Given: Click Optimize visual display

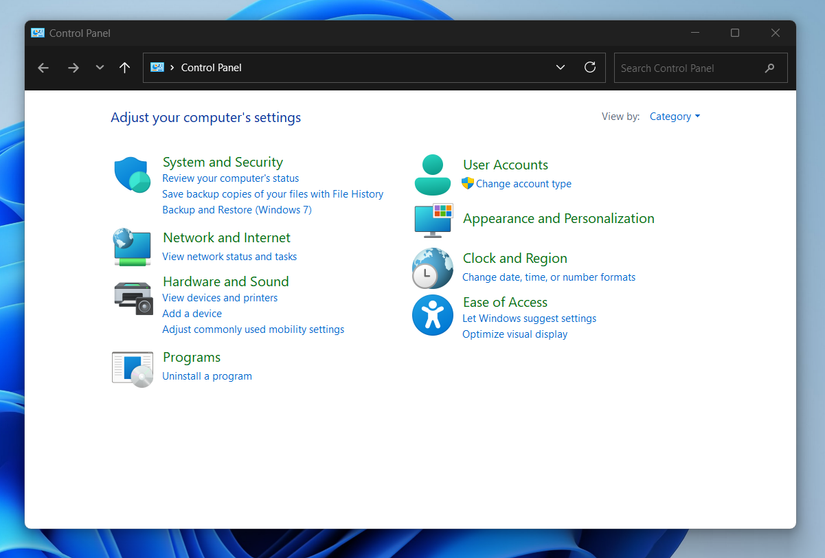Looking at the screenshot, I should click(x=515, y=334).
